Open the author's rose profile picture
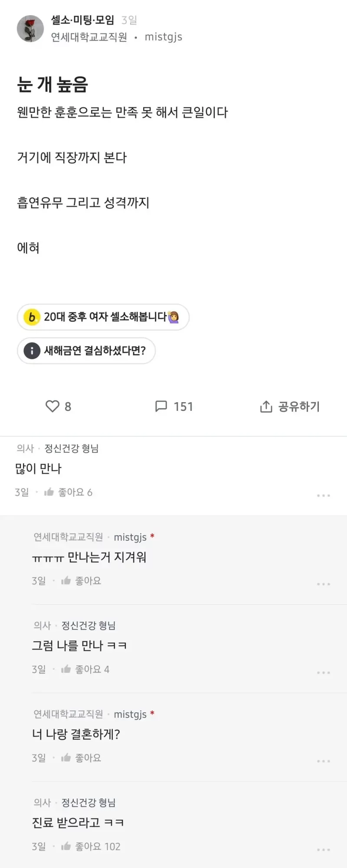The width and height of the screenshot is (347, 868). 30,29
